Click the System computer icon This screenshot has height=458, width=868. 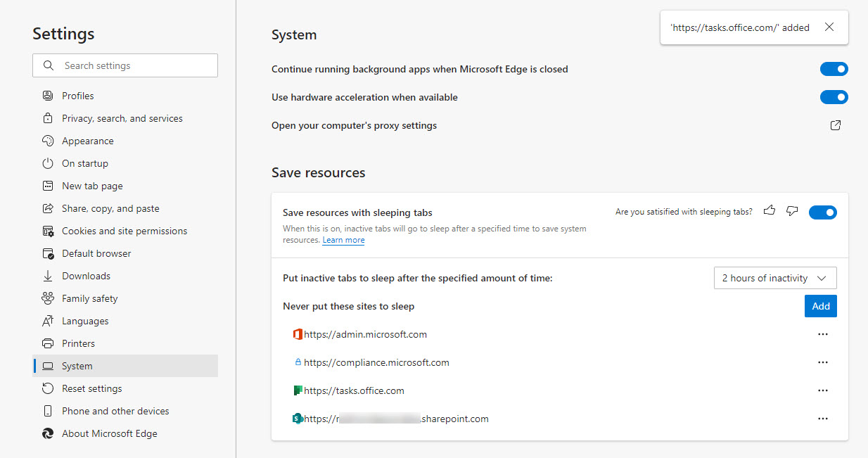pyautogui.click(x=48, y=366)
